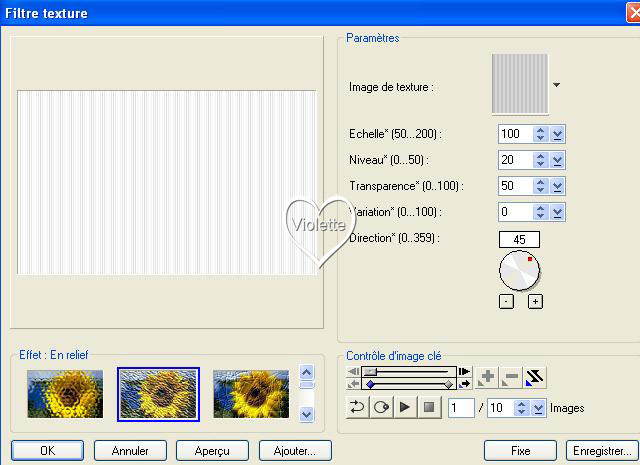
Task: Toggle the ping-pong playback mode button
Action: [381, 407]
